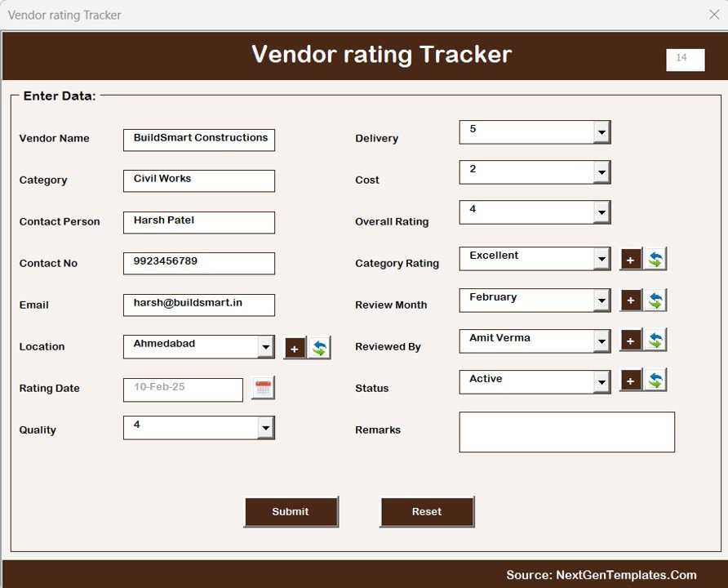Open the Location dropdown showing Ahmedabad
The height and width of the screenshot is (588, 728).
(x=265, y=347)
